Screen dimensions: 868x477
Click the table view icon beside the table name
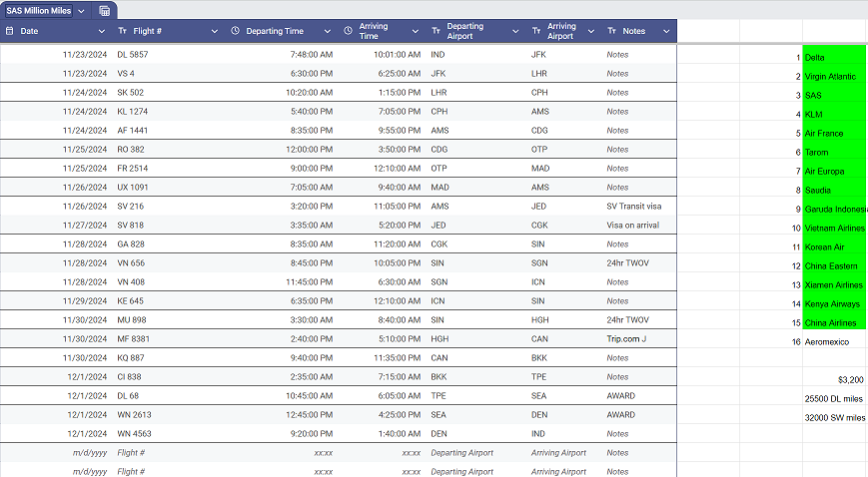[x=105, y=11]
